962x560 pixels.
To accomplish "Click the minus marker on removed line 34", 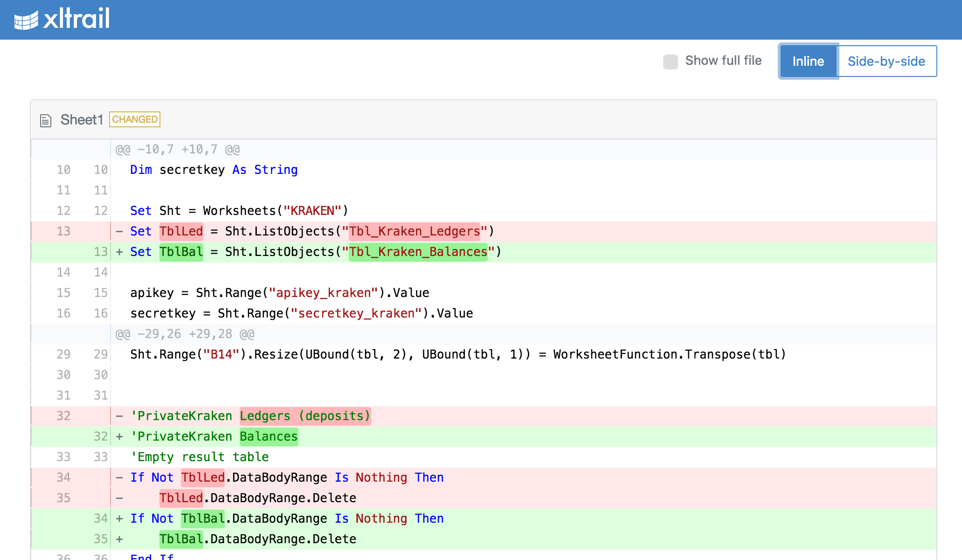I will 119,477.
